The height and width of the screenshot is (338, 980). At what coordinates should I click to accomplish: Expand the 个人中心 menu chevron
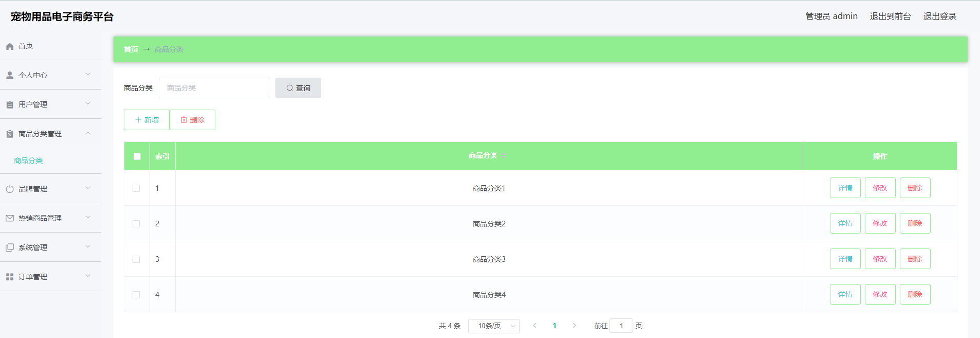tap(88, 74)
